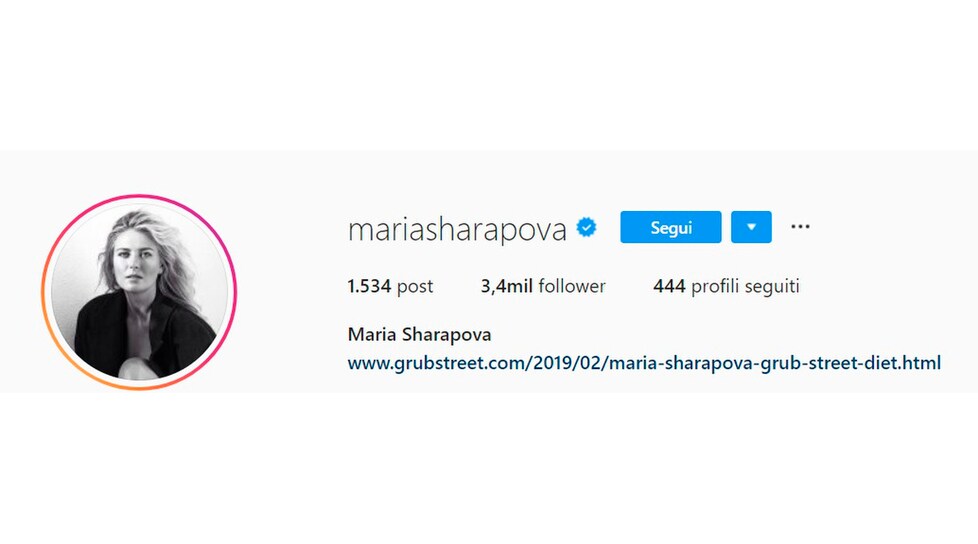Click the 3,4mil follower number
The height and width of the screenshot is (544, 978).
coord(506,286)
